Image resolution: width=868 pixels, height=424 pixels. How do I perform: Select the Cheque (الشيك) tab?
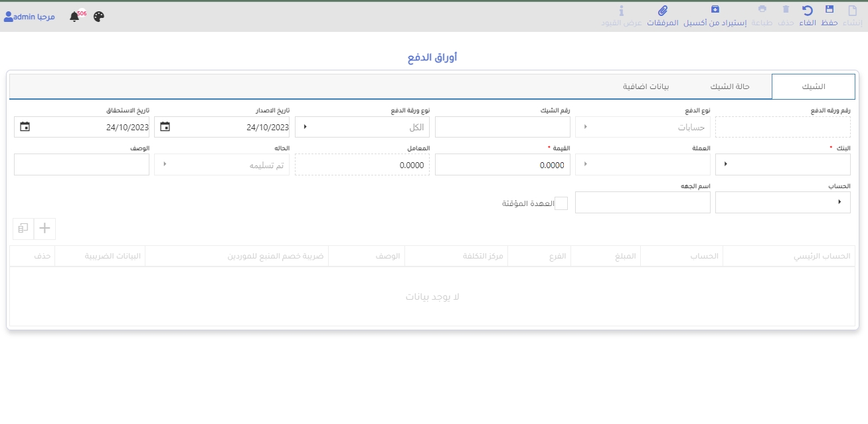coord(813,87)
